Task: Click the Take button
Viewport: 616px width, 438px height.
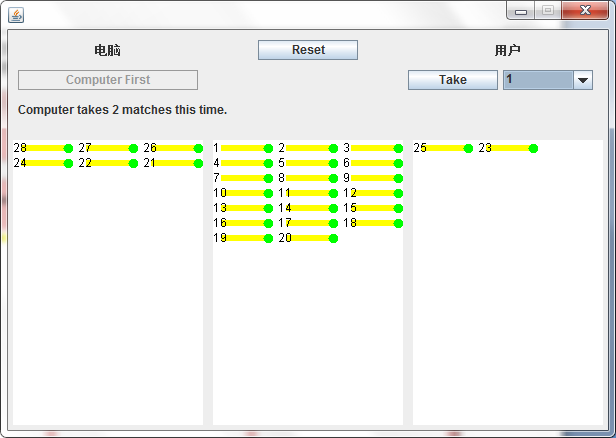Action: point(453,80)
